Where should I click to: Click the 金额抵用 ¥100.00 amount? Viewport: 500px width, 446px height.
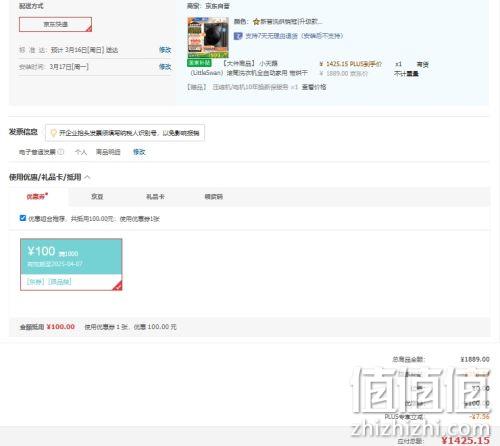coord(61,327)
